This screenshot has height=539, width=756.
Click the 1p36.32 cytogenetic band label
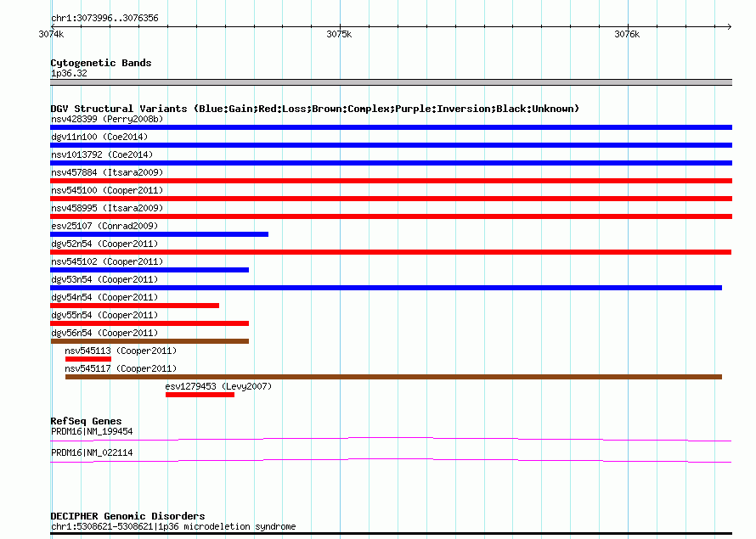pos(69,73)
